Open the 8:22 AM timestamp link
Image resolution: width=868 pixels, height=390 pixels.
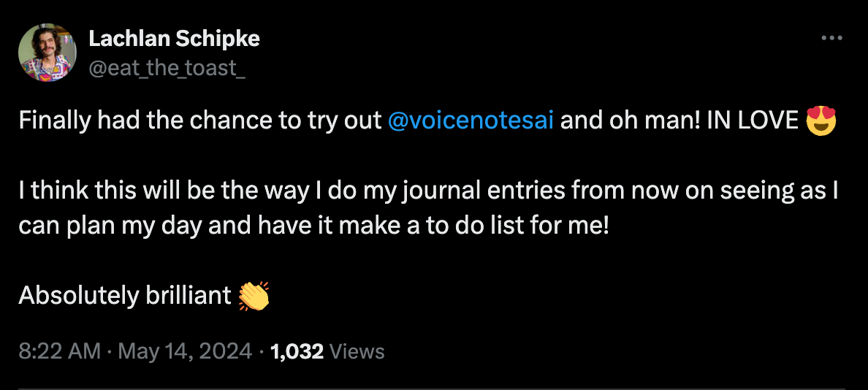(60, 351)
